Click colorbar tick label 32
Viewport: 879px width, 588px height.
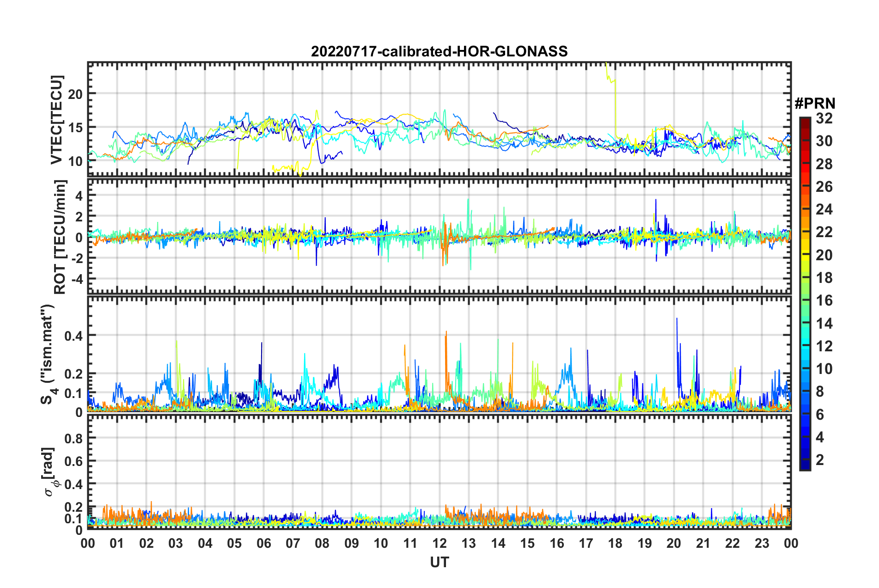point(824,118)
